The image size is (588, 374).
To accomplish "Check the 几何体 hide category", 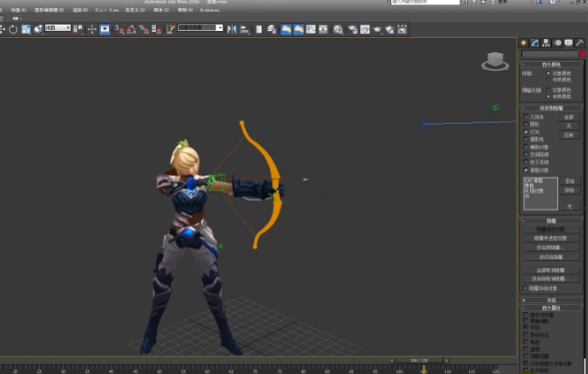I will click(x=526, y=117).
